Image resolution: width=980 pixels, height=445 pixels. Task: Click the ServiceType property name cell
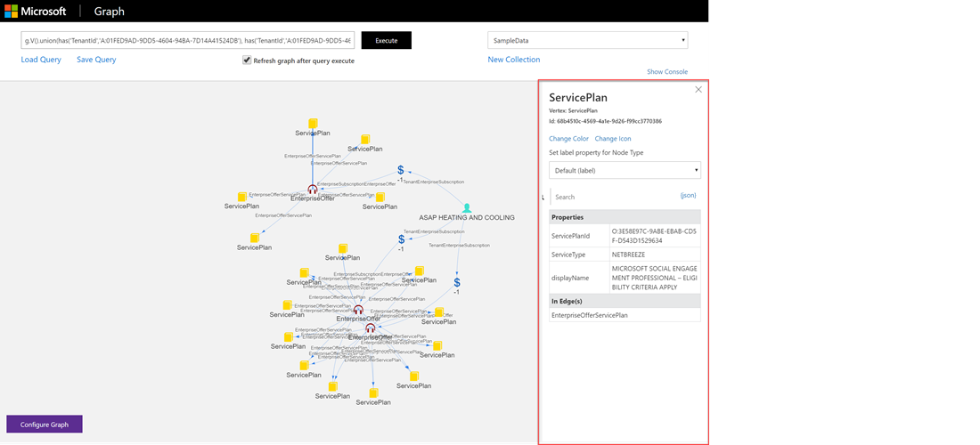tap(579, 255)
